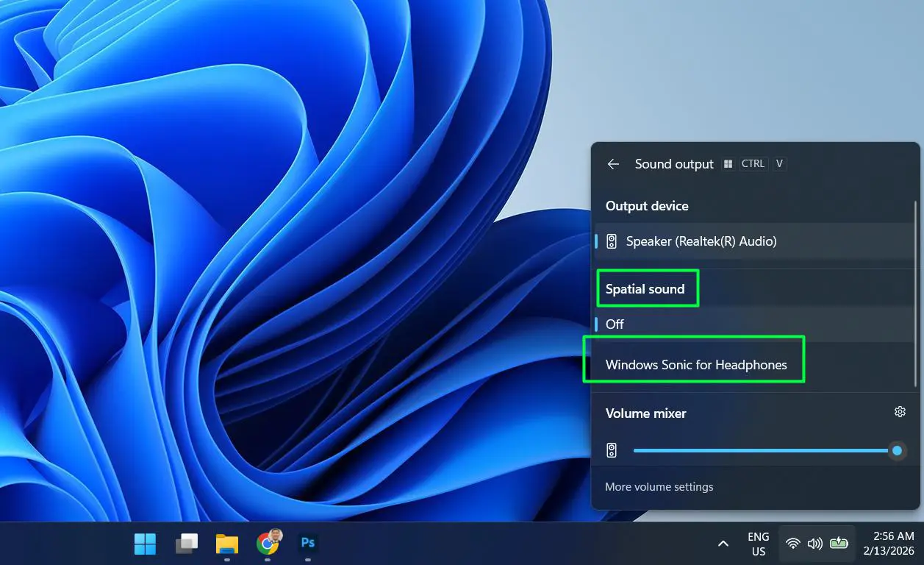Image resolution: width=924 pixels, height=565 pixels.
Task: Open Volume mixer settings via the gear icon
Action: point(900,411)
